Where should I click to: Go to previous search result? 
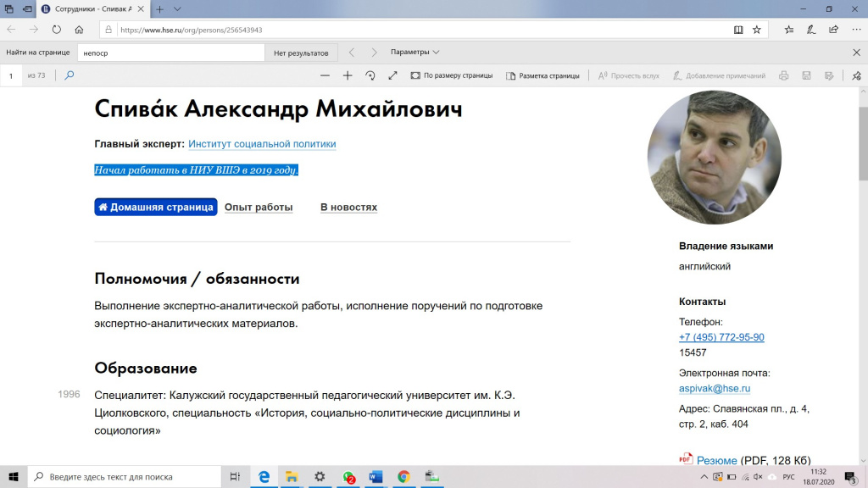click(x=352, y=52)
